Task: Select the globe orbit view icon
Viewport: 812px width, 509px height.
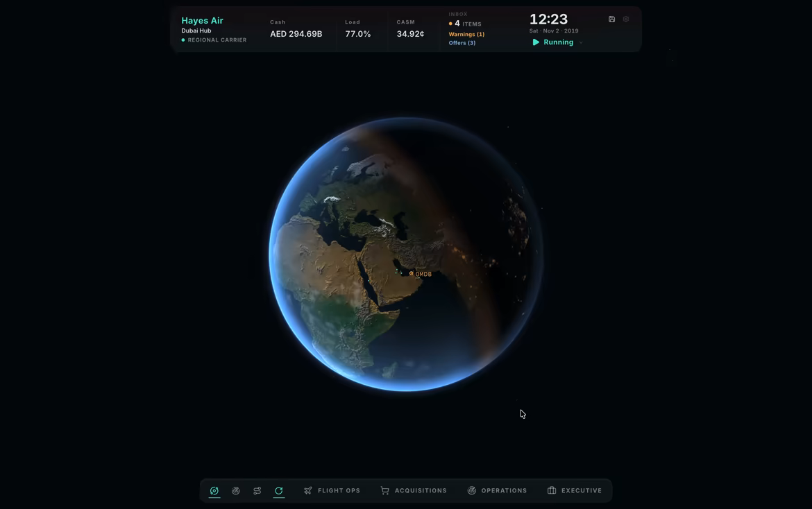Action: [214, 490]
